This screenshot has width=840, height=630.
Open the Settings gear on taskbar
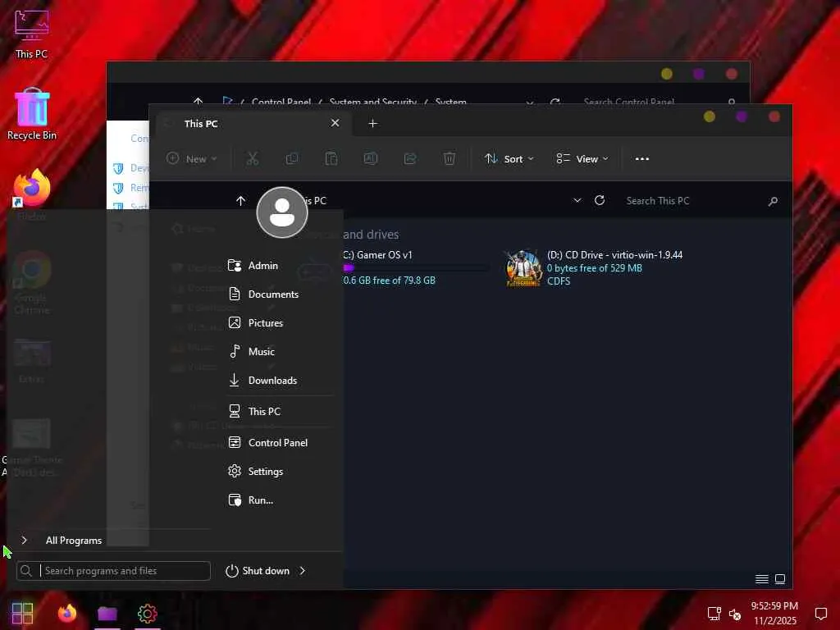coord(148,614)
